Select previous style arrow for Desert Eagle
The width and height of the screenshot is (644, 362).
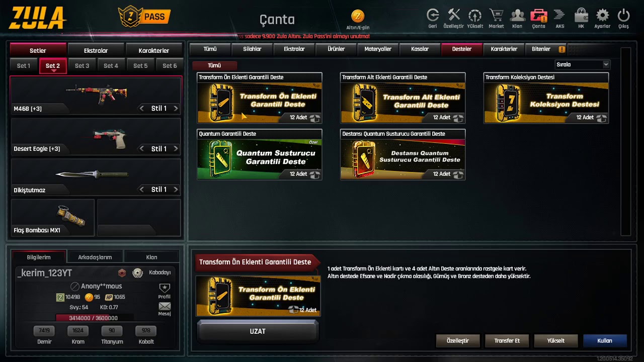(x=142, y=149)
